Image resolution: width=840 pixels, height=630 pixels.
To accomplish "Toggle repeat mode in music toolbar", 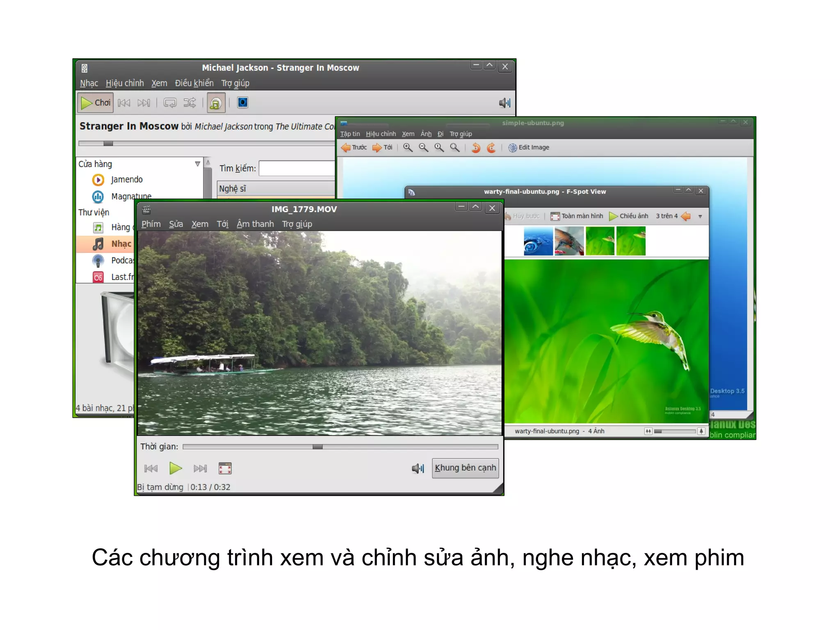I will pyautogui.click(x=170, y=103).
